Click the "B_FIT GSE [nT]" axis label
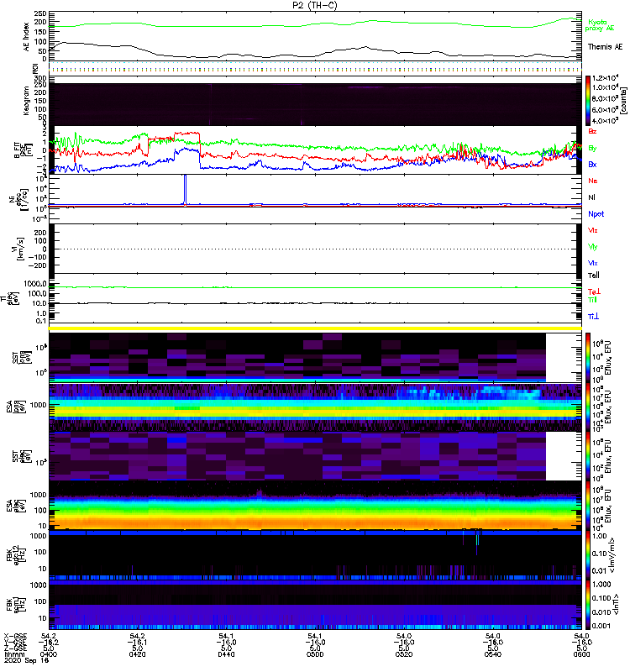 coord(24,150)
